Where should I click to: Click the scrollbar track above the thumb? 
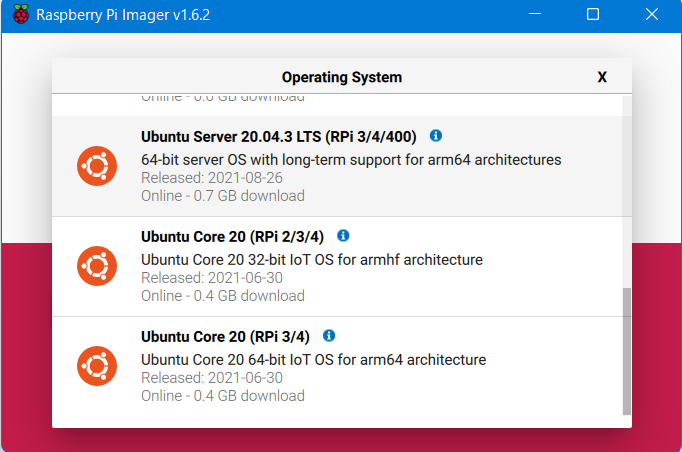(x=627, y=190)
